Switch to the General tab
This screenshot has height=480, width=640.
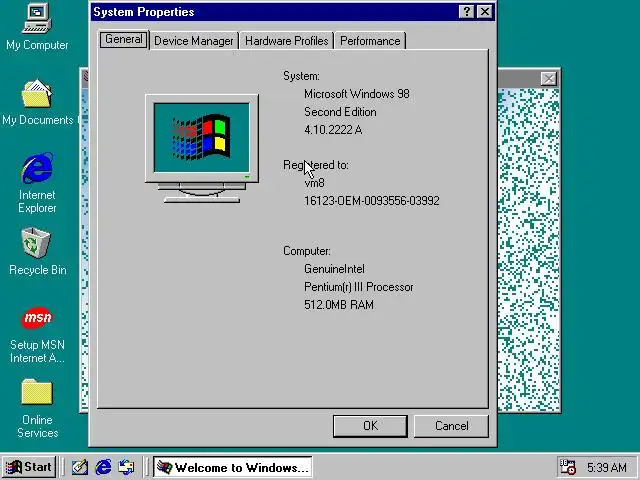pyautogui.click(x=124, y=39)
